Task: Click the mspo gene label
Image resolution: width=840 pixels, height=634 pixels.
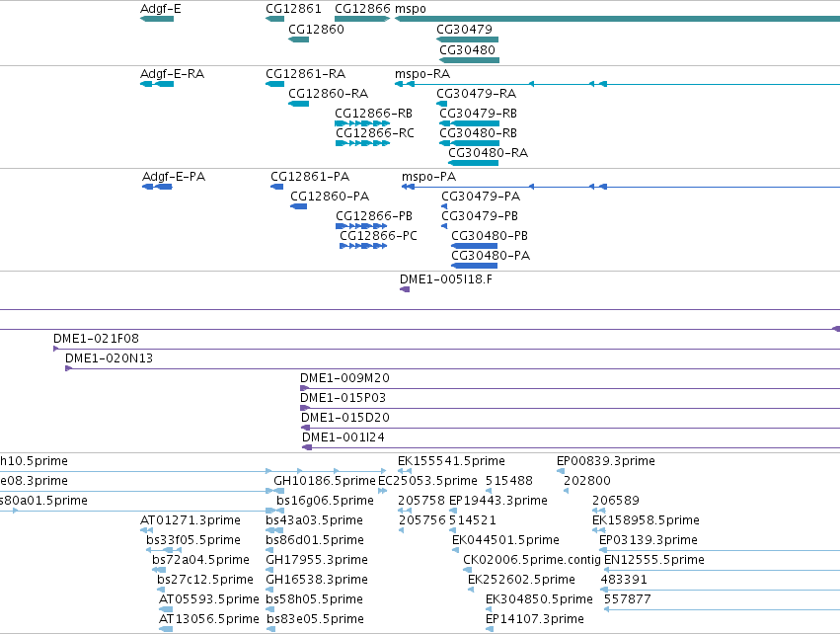Action: pyautogui.click(x=411, y=9)
